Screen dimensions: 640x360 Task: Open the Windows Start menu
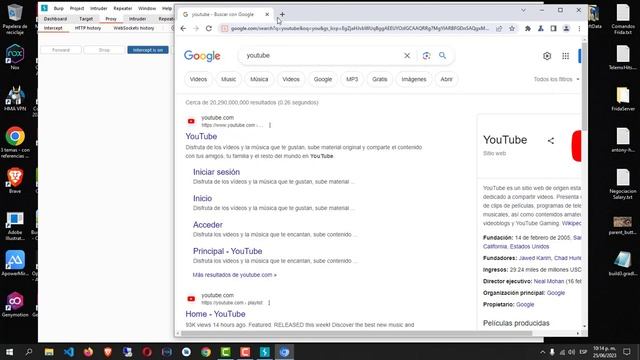pyautogui.click(x=9, y=352)
